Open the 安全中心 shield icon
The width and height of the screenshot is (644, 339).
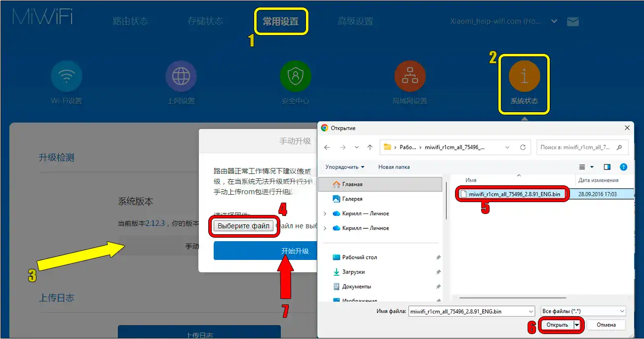[295, 76]
